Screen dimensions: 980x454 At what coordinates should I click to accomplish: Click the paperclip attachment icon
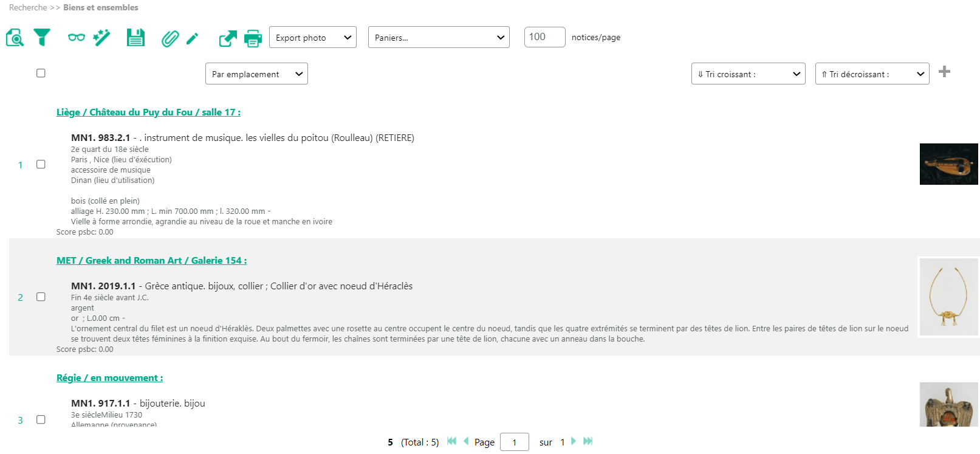tap(170, 39)
